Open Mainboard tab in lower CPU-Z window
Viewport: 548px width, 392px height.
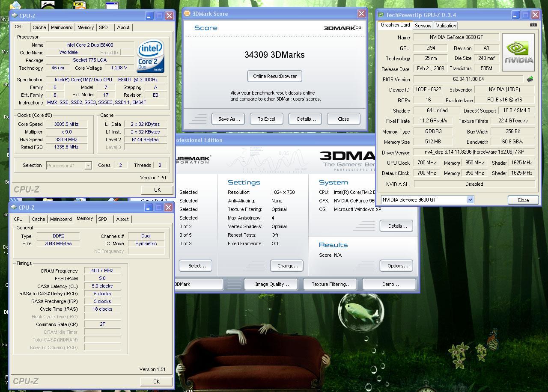tap(61, 219)
